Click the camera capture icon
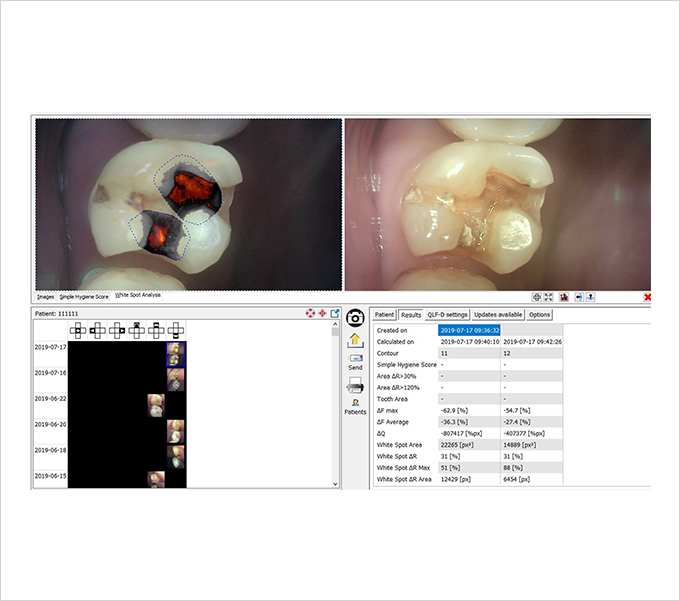 coord(355,318)
